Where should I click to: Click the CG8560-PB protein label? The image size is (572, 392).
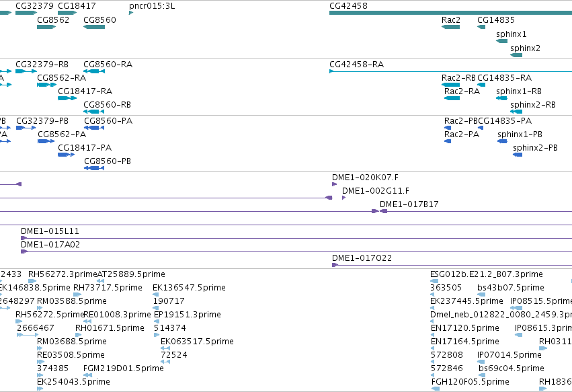(108, 161)
